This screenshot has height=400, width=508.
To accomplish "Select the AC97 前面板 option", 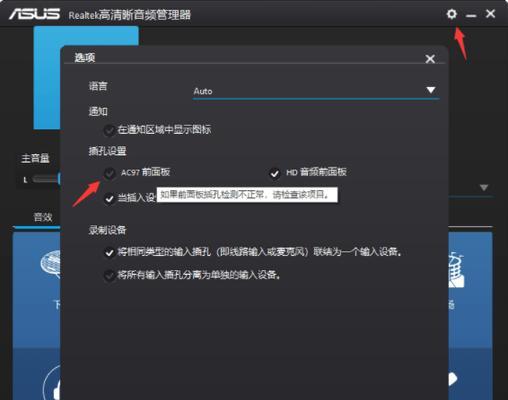I will pos(109,173).
